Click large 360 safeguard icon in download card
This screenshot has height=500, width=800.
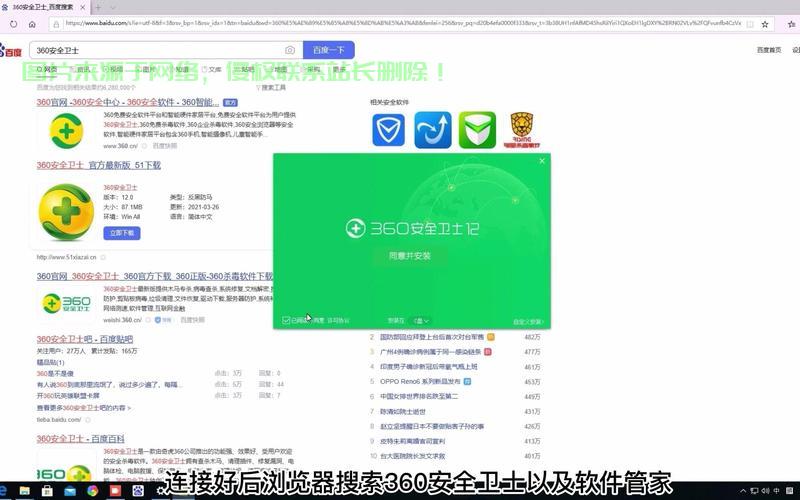[x=66, y=212]
